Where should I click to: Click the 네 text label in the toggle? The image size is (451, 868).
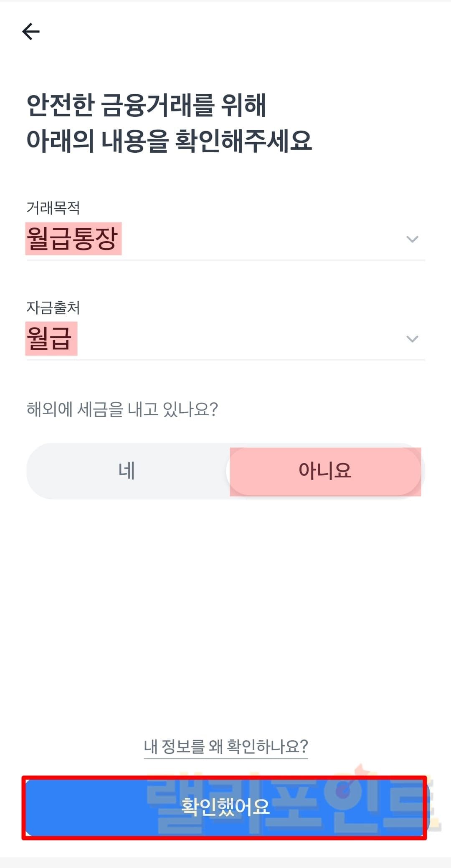[x=127, y=471]
